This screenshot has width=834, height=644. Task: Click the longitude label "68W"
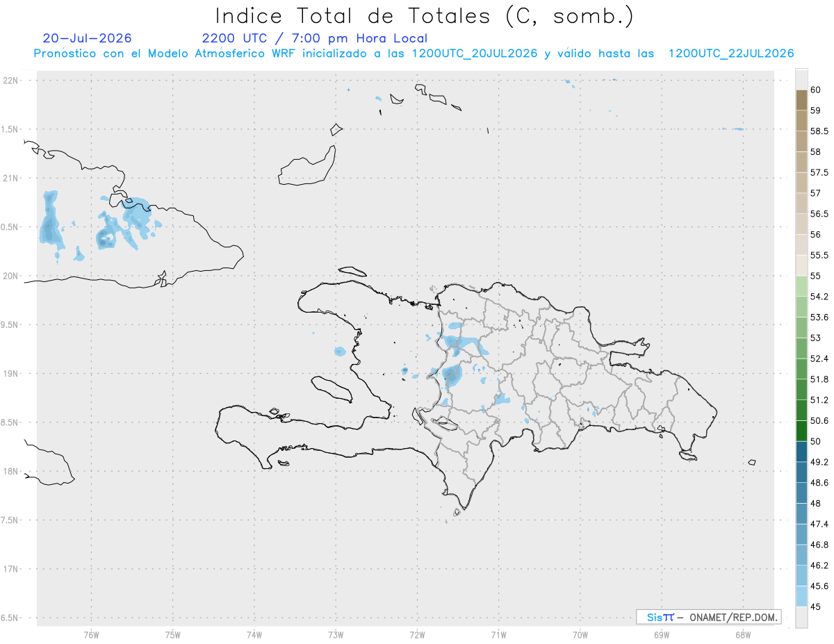743,635
